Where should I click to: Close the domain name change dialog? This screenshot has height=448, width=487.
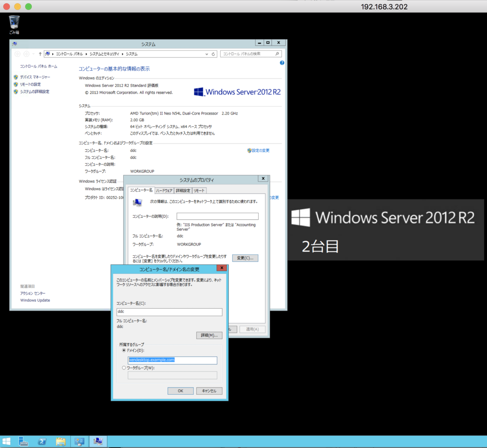[222, 268]
